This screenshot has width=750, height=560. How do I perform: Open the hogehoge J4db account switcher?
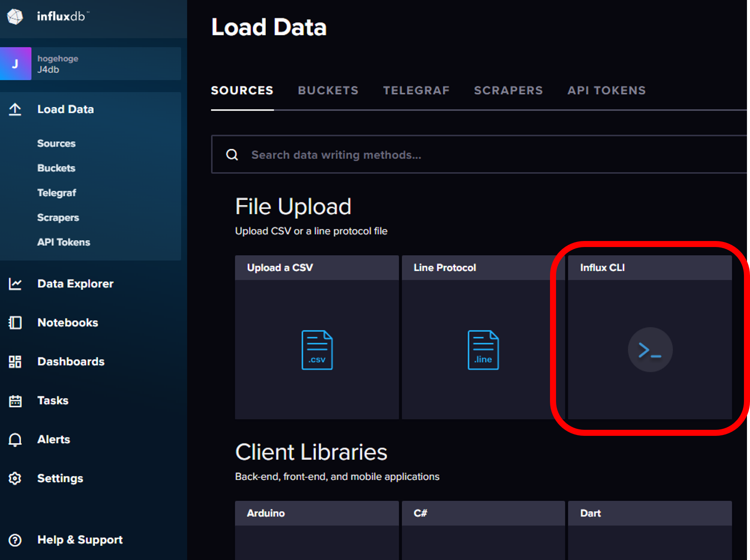tap(91, 64)
